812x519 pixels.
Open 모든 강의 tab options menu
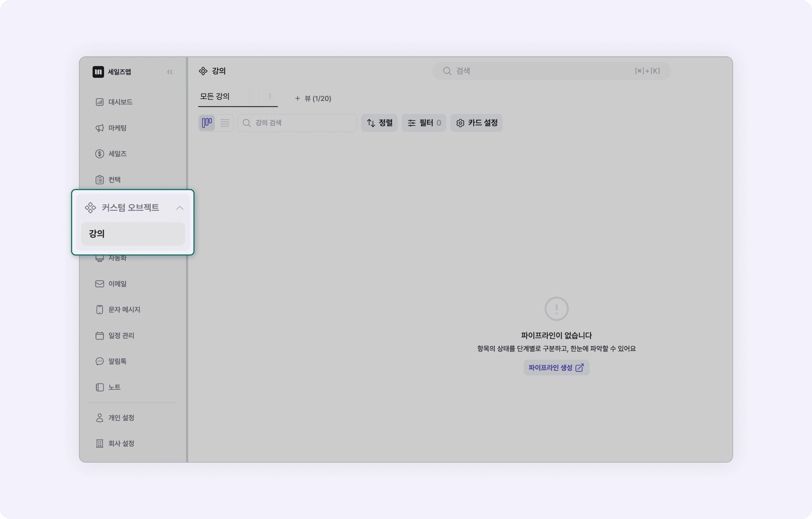click(x=270, y=96)
